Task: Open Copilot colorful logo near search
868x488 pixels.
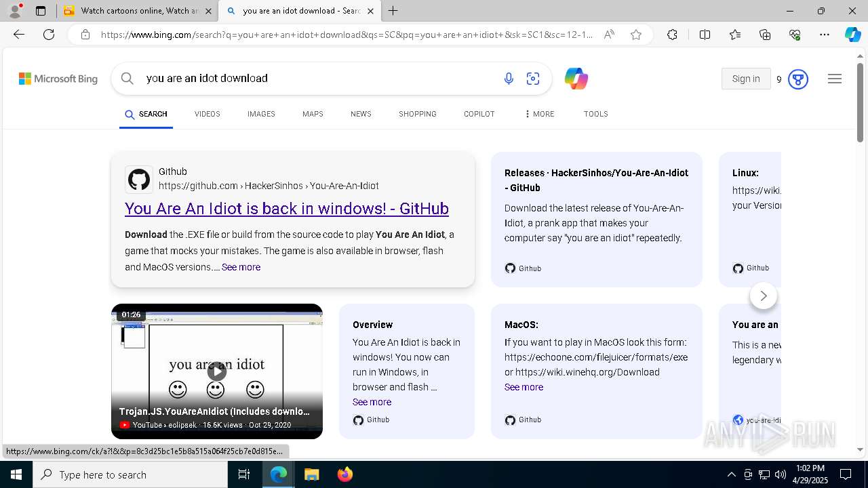Action: point(576,79)
